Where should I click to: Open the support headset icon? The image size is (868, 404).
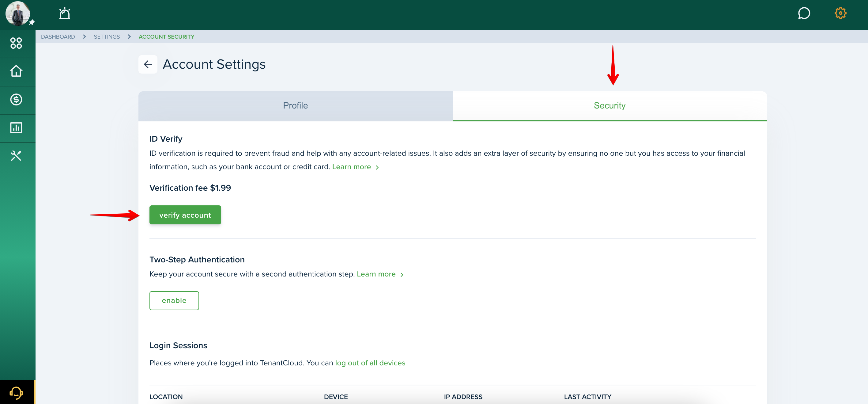16,393
